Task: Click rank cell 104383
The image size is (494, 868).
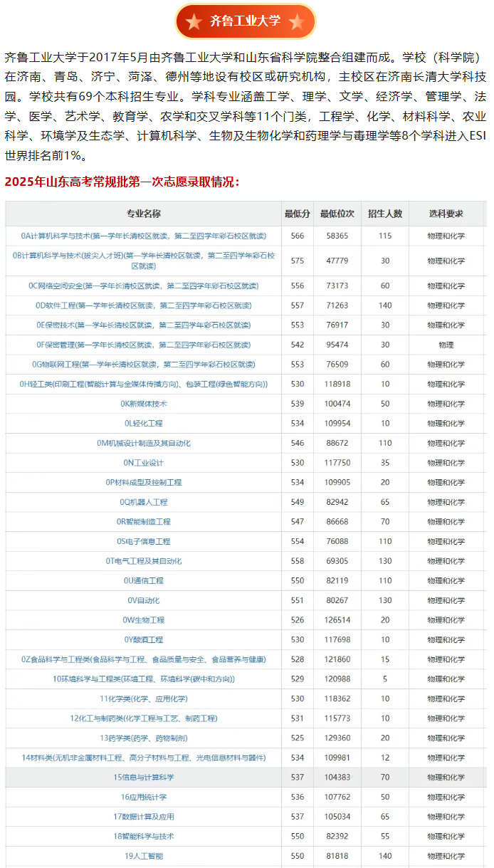Action: click(x=337, y=778)
